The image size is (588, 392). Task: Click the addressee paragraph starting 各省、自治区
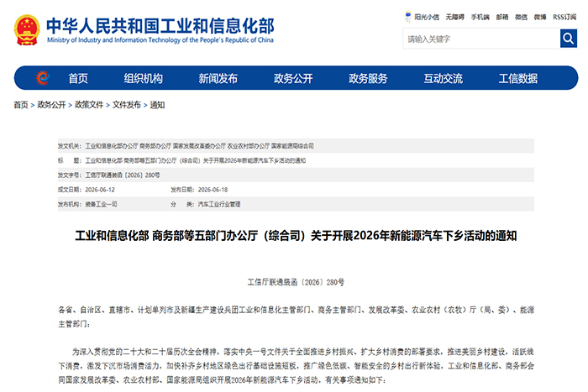(296, 316)
